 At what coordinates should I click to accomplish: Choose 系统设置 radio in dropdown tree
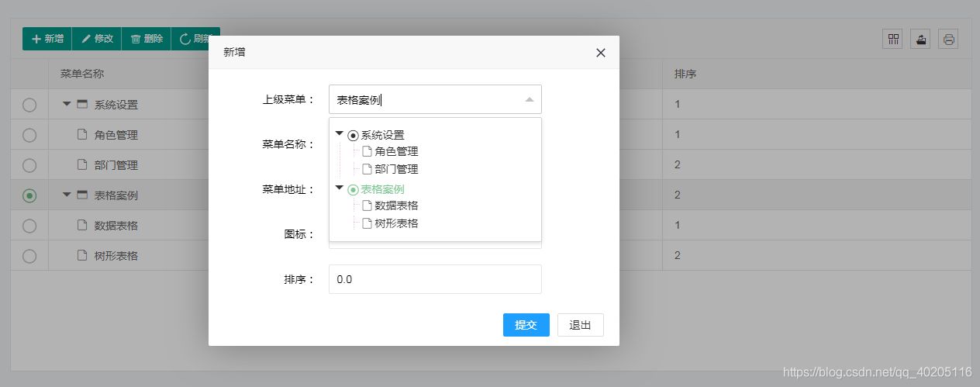(x=354, y=135)
